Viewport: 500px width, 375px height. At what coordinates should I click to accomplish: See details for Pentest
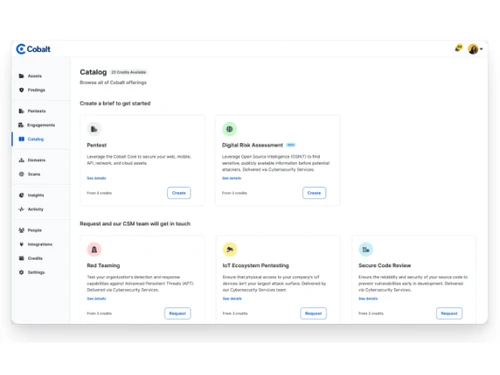pyautogui.click(x=96, y=178)
